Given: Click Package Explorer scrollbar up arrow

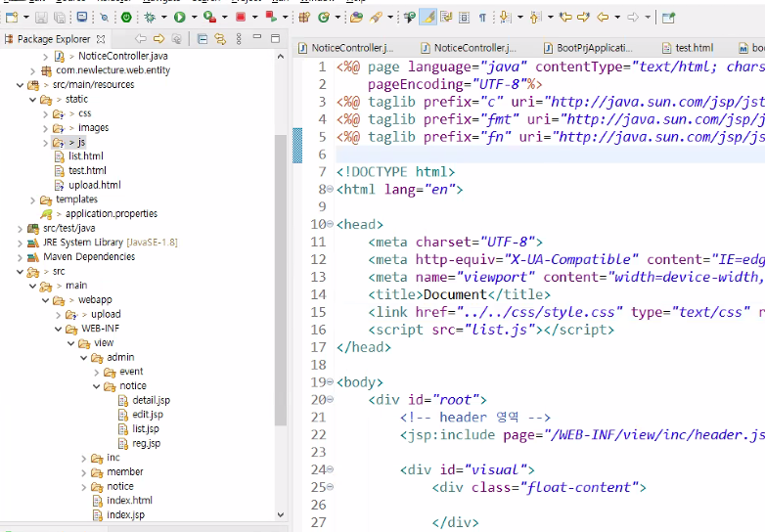Looking at the screenshot, I should pos(281,57).
